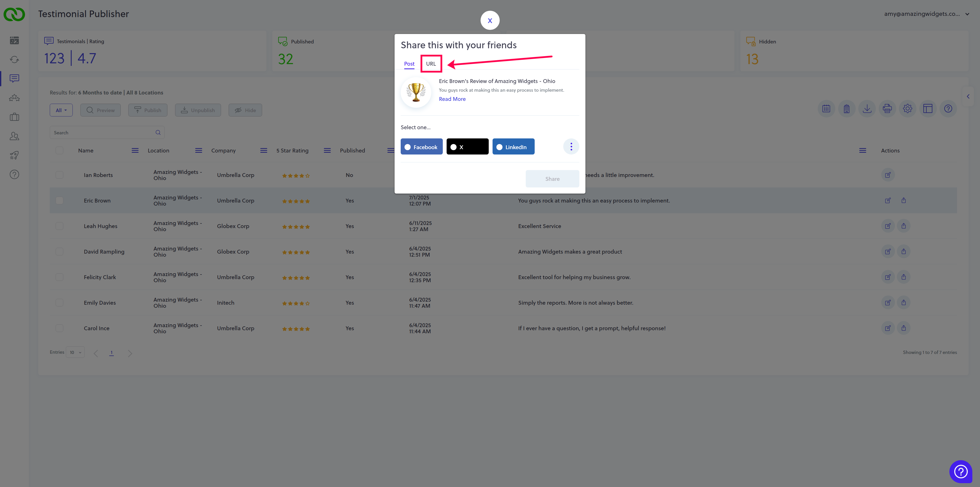Click the share icon for Leah Hughes
Viewport: 980px width, 487px height.
point(903,226)
